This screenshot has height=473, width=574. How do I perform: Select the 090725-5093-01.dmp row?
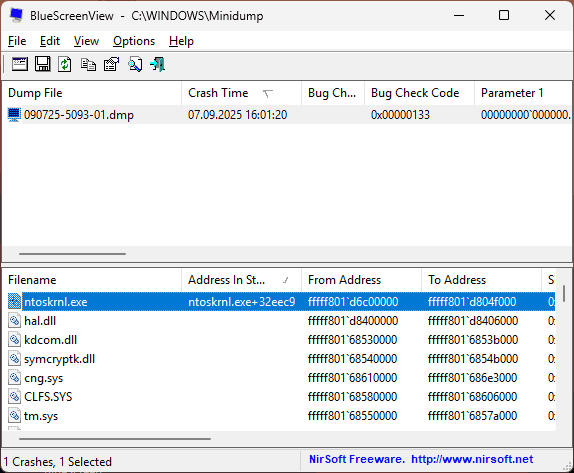[x=287, y=115]
